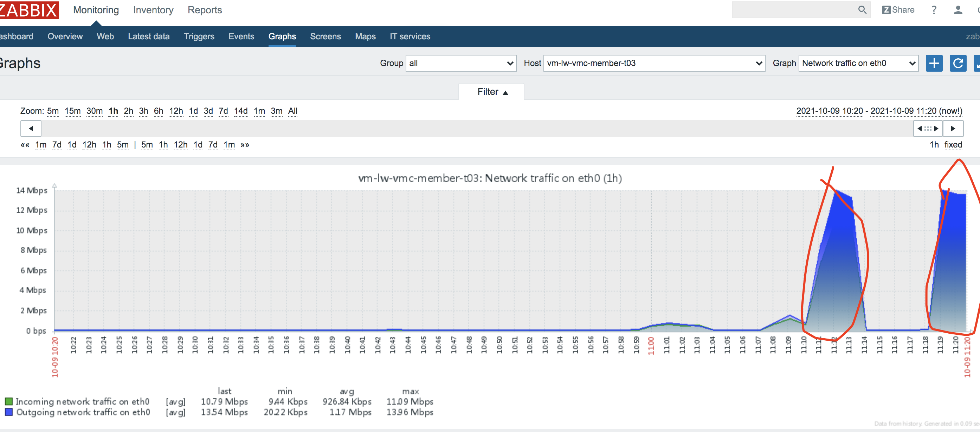Switch to the Triggers tab
This screenshot has height=432, width=980.
(x=199, y=37)
